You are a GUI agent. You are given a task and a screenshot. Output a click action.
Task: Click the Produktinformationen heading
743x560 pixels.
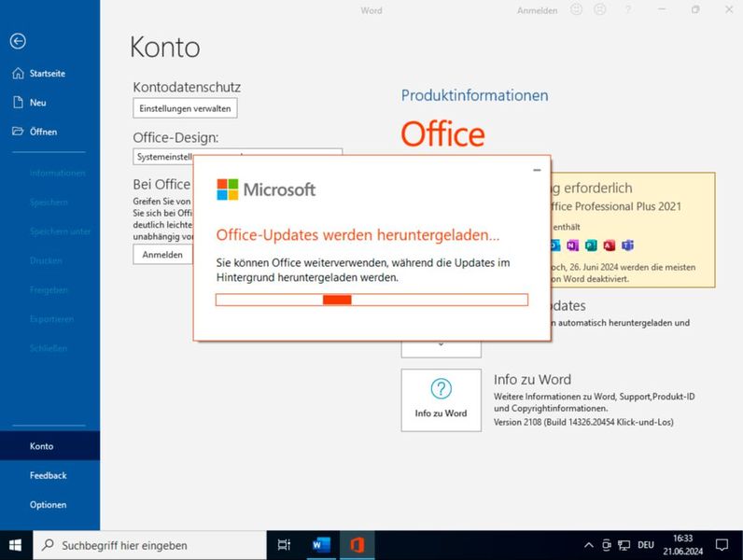point(475,96)
